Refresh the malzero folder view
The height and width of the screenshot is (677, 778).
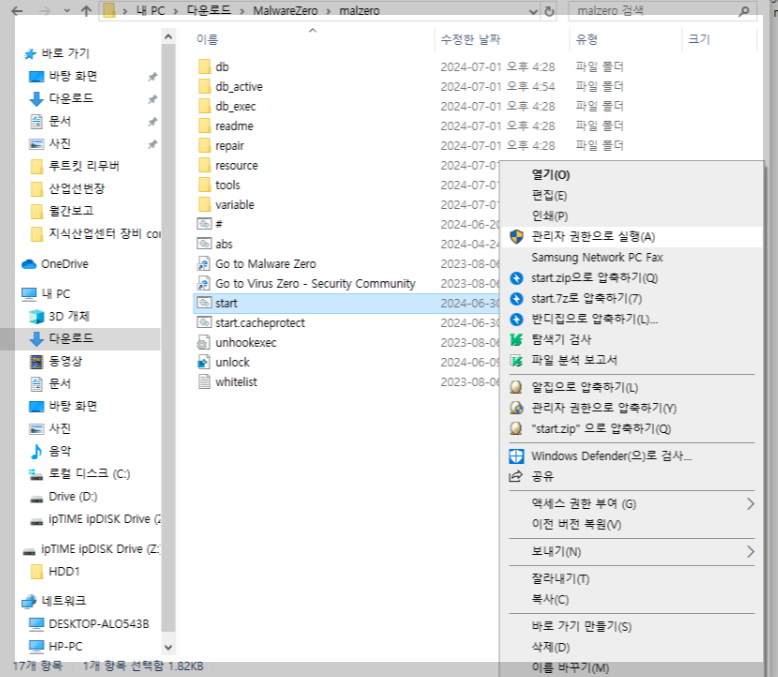(x=549, y=11)
